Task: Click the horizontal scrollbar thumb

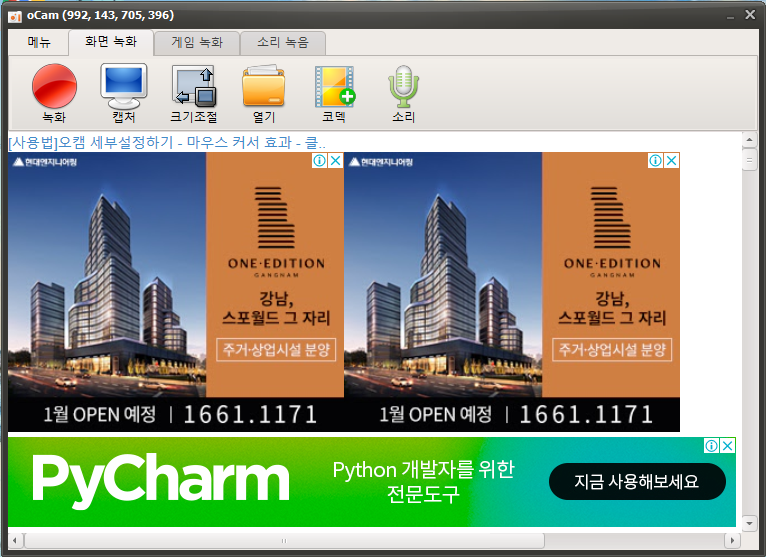Action: pos(284,540)
